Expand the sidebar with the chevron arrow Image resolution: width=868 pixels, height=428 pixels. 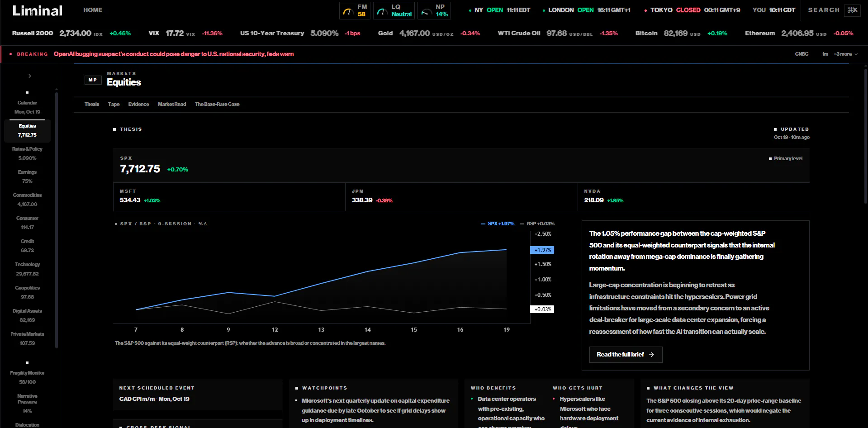29,76
